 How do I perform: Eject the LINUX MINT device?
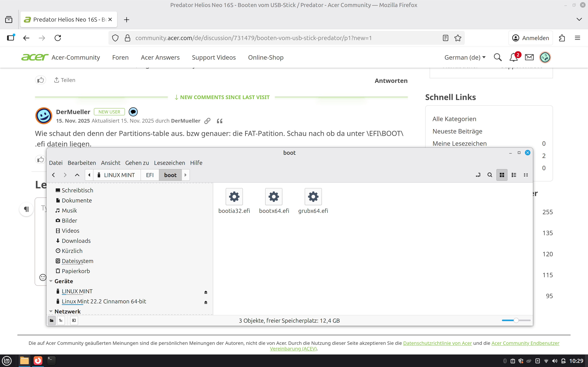coord(205,292)
